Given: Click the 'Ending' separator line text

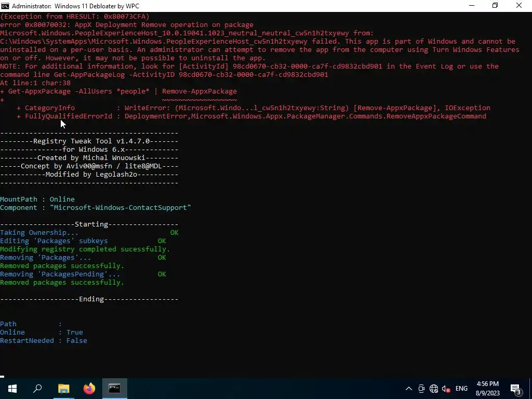Looking at the screenshot, I should coord(91,299).
